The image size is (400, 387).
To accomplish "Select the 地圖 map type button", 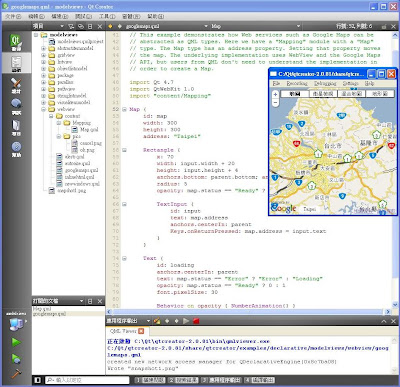I will 295,94.
